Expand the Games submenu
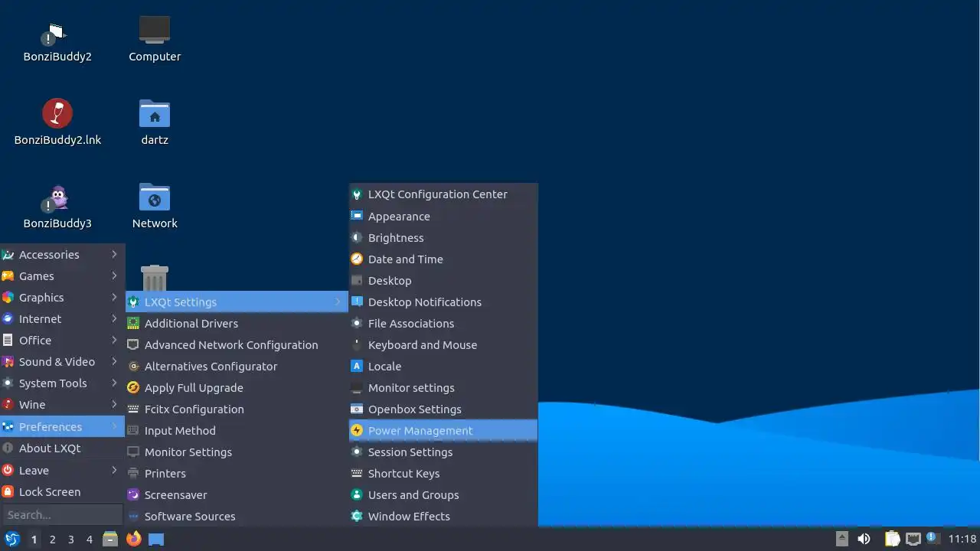The image size is (980, 551). pos(62,275)
